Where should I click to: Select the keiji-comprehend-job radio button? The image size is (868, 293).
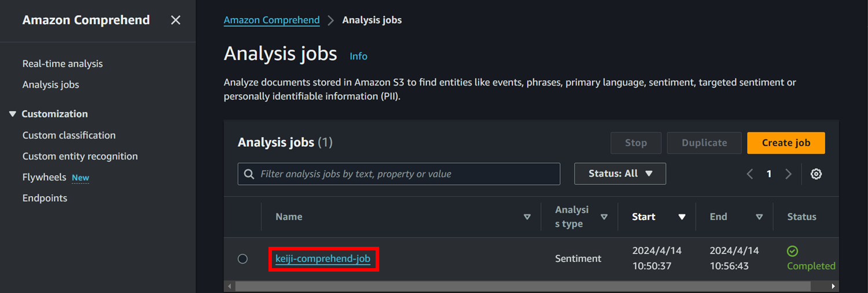coord(242,259)
